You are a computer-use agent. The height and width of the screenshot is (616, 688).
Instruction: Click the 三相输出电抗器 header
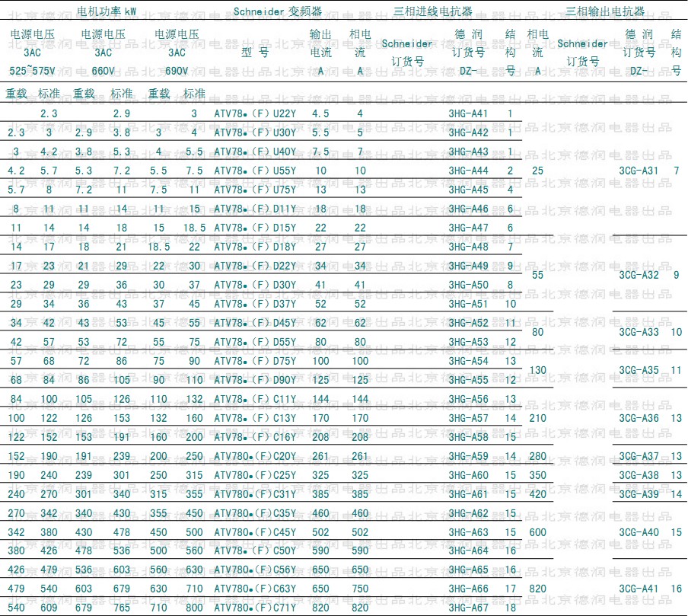pos(605,11)
